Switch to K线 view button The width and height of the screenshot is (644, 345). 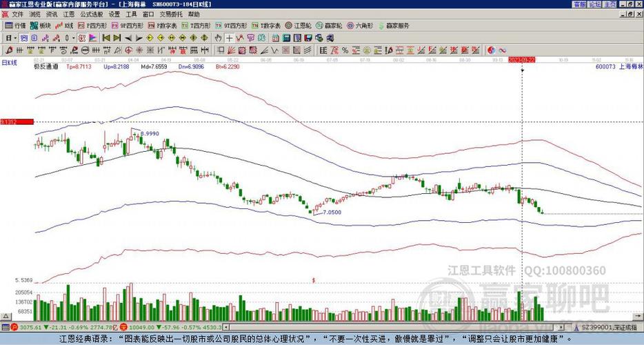(x=63, y=26)
